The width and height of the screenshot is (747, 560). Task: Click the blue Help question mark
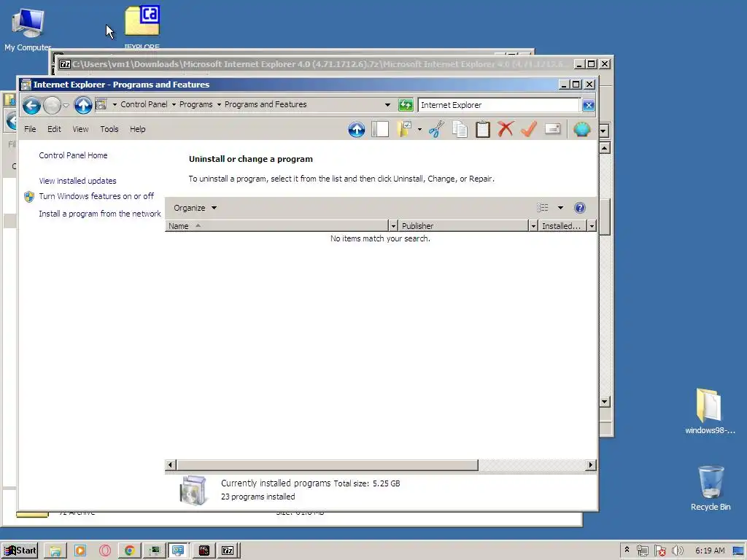point(580,208)
